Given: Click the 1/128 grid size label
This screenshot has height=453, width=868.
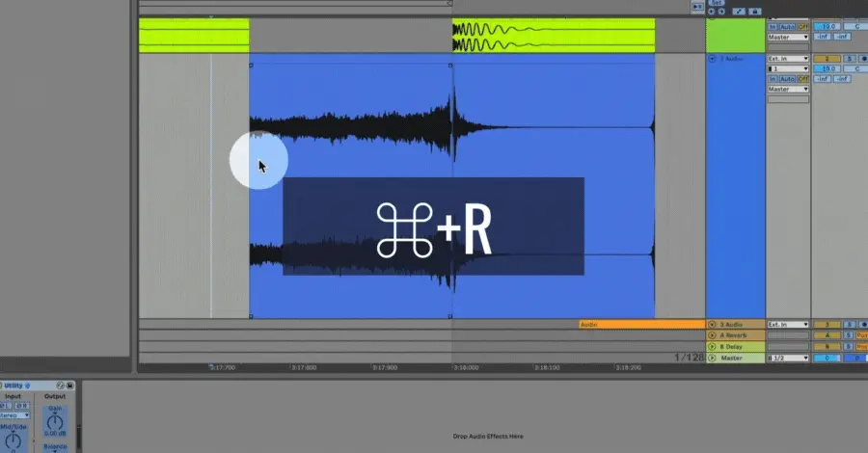Looking at the screenshot, I should pyautogui.click(x=689, y=358).
